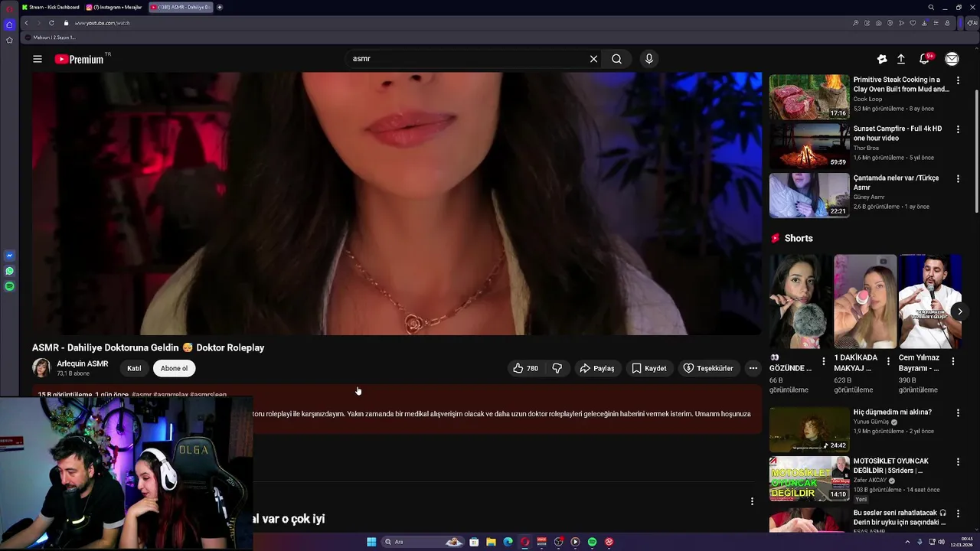980x551 pixels.
Task: Take a snapshot with camera icon
Action: coord(878,23)
